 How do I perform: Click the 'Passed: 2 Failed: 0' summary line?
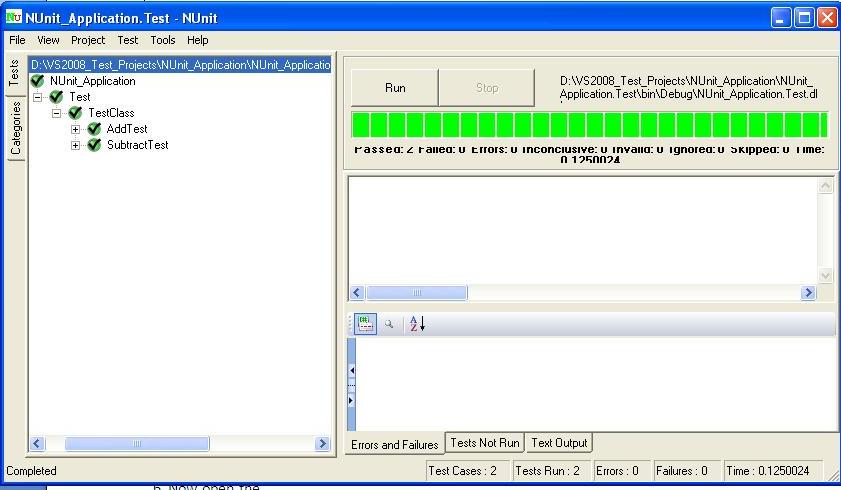click(x=589, y=153)
